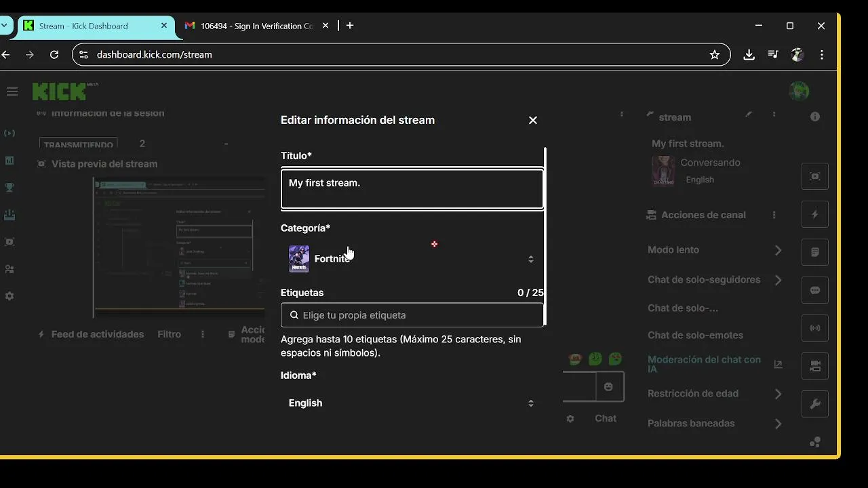
Task: Click the Etiquetas search field
Action: click(412, 315)
